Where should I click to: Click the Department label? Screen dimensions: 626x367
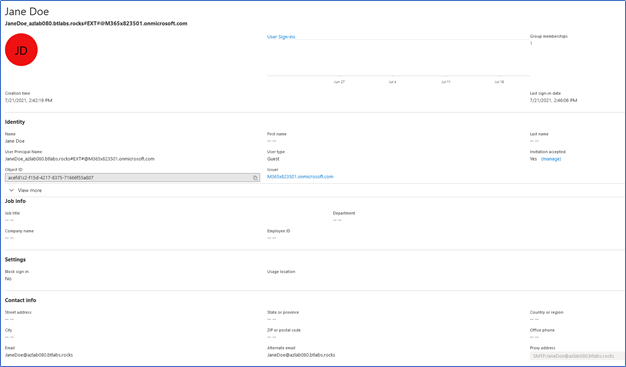point(344,213)
